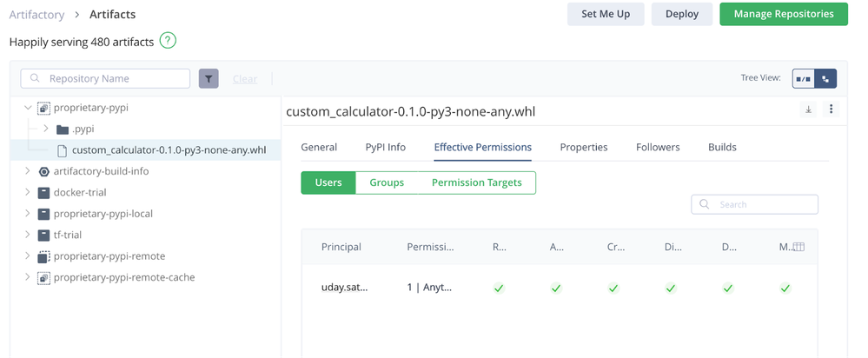
Task: Open the three-dot actions menu
Action: point(831,109)
